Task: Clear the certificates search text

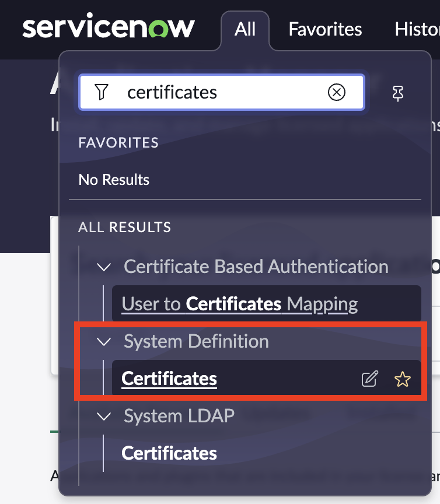Action: click(337, 93)
